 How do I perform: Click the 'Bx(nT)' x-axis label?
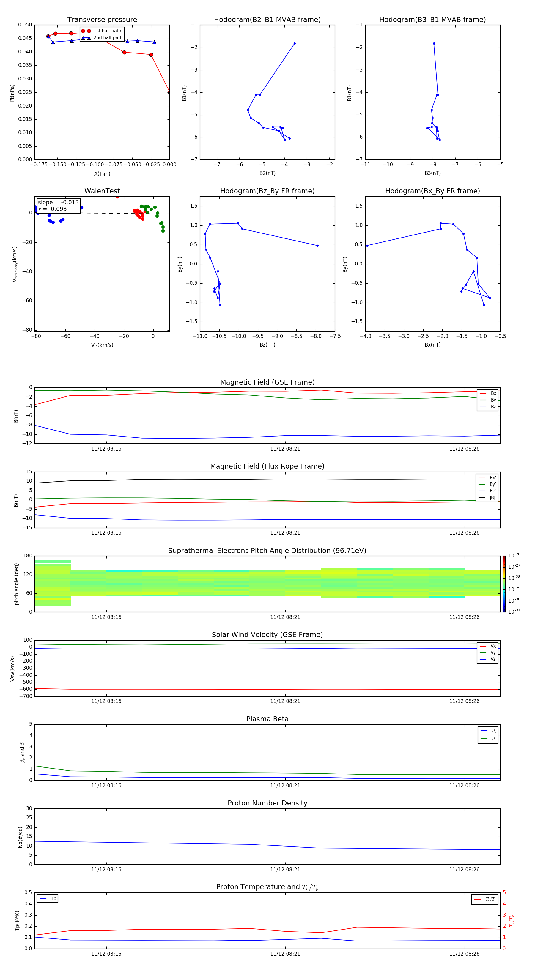pos(432,345)
